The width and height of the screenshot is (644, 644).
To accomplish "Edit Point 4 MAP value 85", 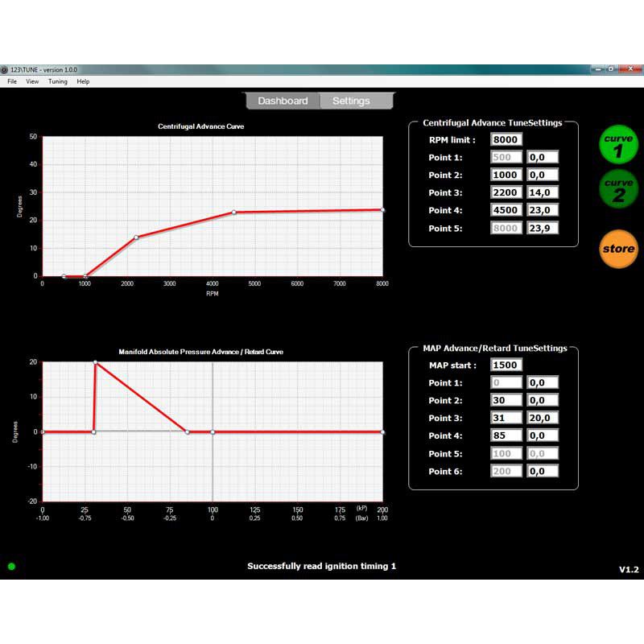I will pos(506,436).
